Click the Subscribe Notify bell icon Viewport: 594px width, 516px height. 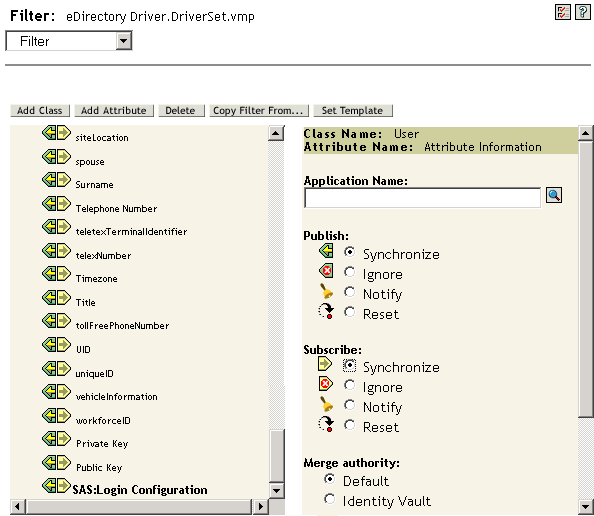[x=326, y=404]
